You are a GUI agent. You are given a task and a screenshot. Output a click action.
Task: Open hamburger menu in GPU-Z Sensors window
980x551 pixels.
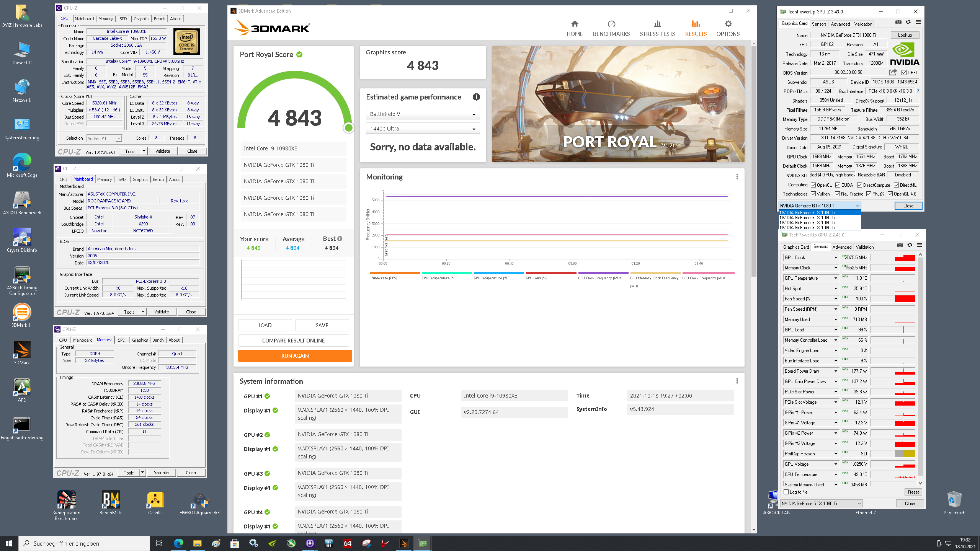[920, 245]
